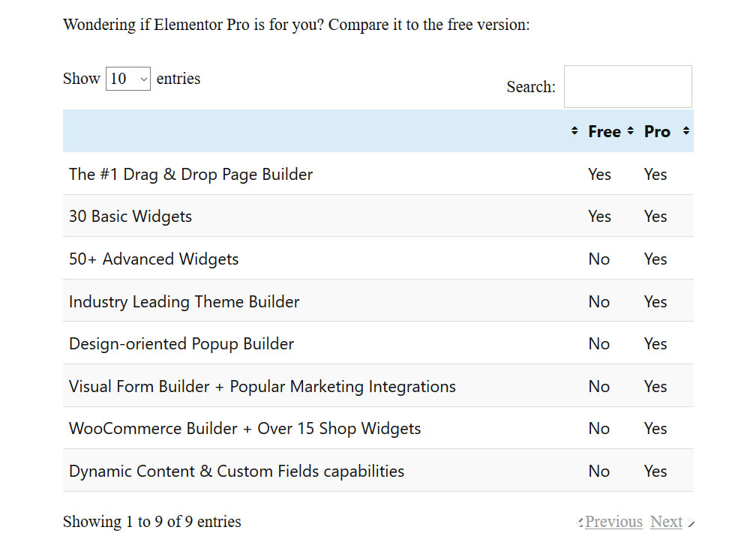756x560 pixels.
Task: Click "Industry Leading Theme Builder" feature text
Action: click(184, 302)
